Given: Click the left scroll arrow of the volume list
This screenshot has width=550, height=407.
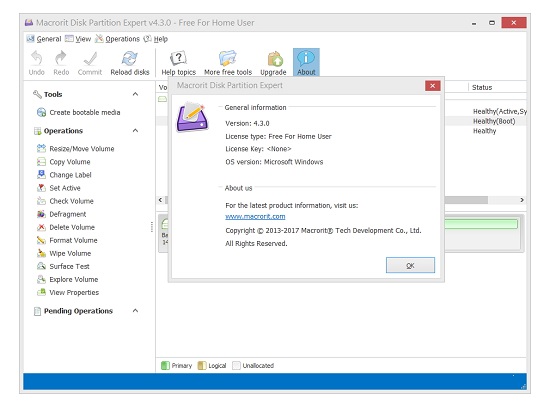Looking at the screenshot, I should coord(160,200).
